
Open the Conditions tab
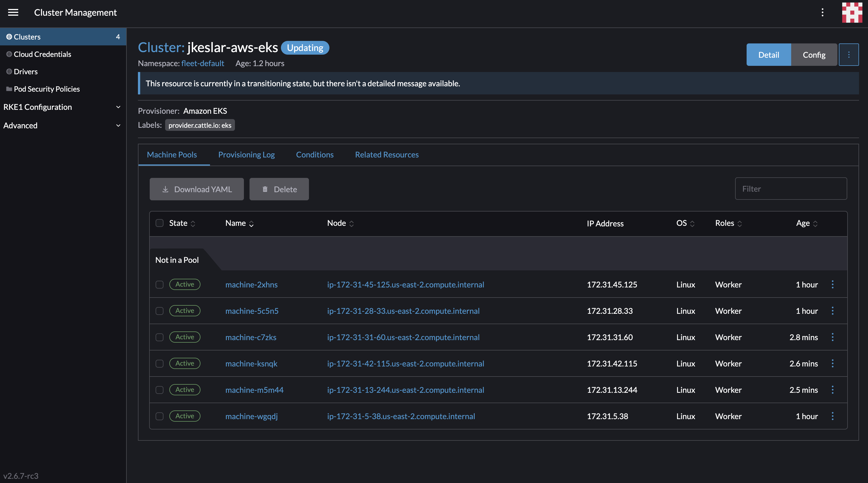[315, 155]
